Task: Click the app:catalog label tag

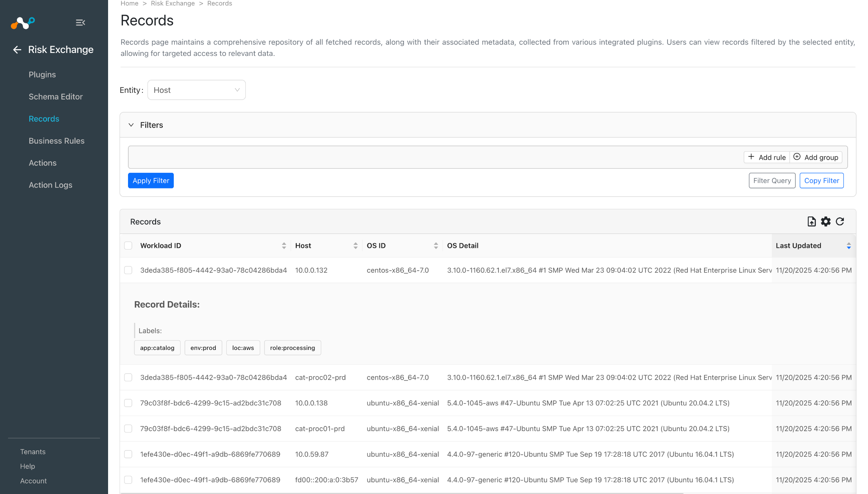Action: coord(157,348)
